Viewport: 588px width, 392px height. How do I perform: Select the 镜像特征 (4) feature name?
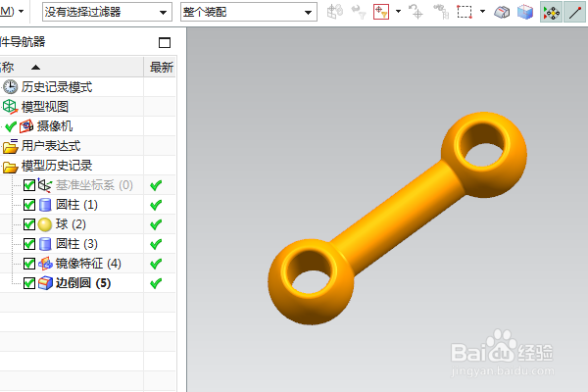pos(88,264)
